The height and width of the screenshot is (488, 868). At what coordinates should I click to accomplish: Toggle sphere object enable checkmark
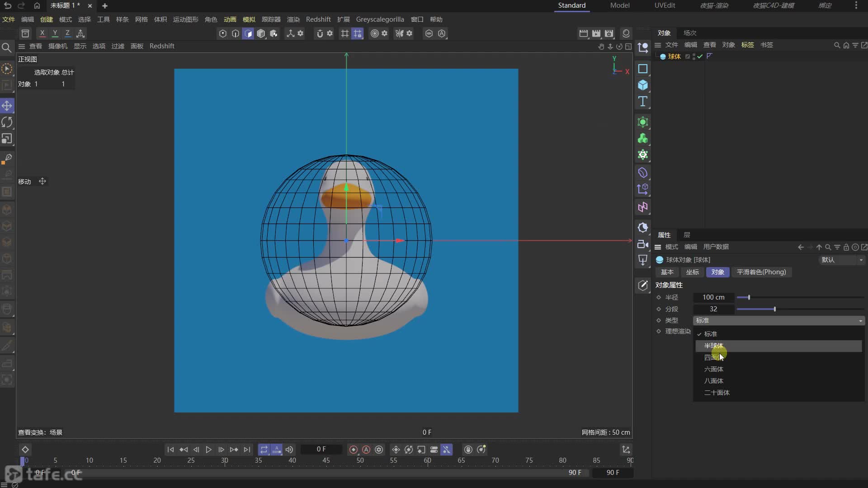click(x=700, y=56)
